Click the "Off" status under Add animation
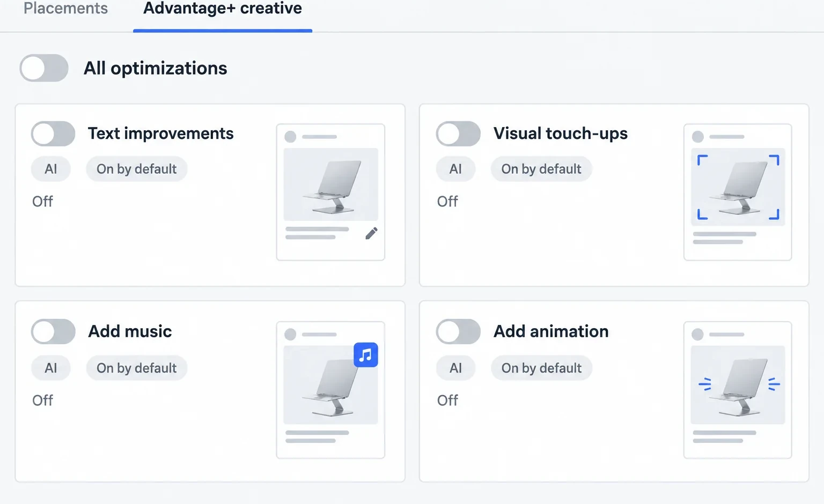 point(447,401)
